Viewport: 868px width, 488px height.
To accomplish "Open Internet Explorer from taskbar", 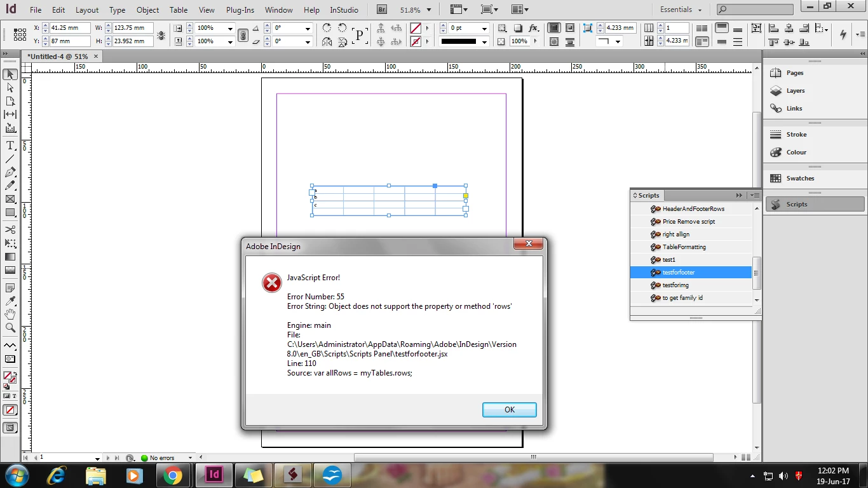I will (x=57, y=475).
